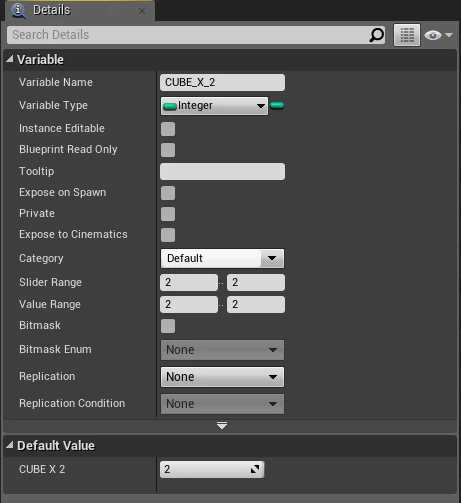Screen dimensions: 461x503
Task: Close the Details tab
Action: tap(142, 11)
